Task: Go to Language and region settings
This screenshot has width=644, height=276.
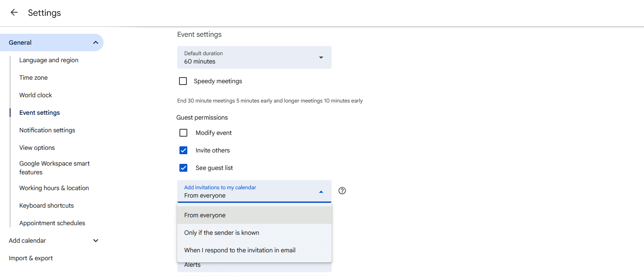Action: point(49,60)
